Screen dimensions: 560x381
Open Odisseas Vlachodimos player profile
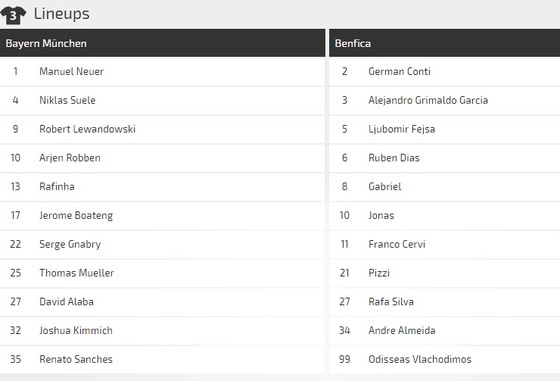click(420, 359)
